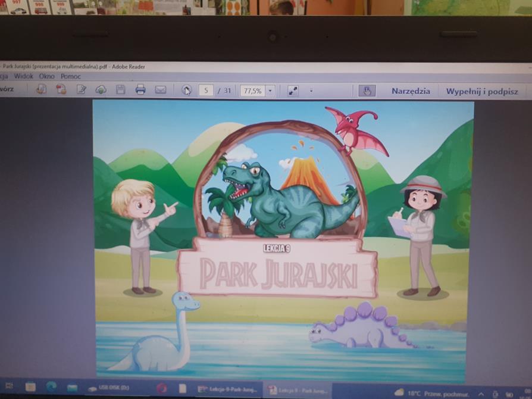Open the Narzędzia panel

tap(411, 91)
